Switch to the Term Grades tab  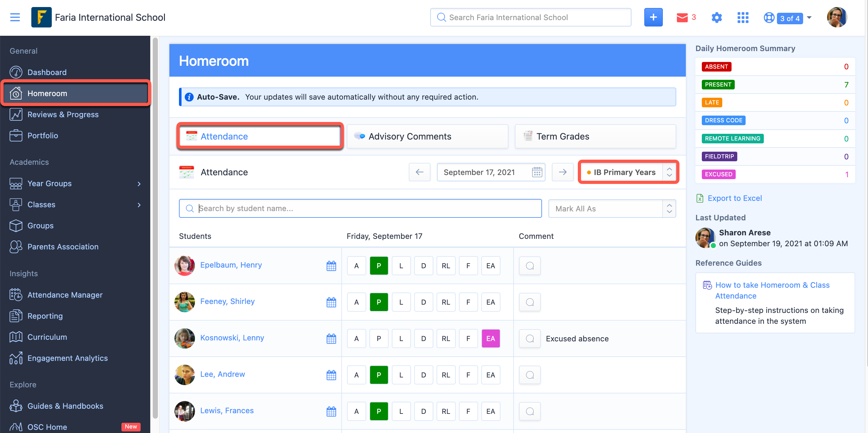tap(595, 136)
